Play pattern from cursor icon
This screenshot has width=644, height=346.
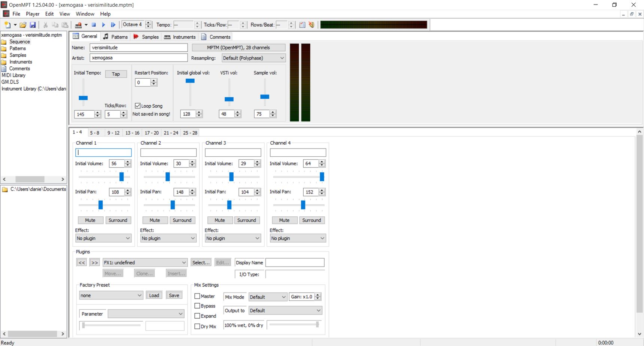(x=113, y=25)
